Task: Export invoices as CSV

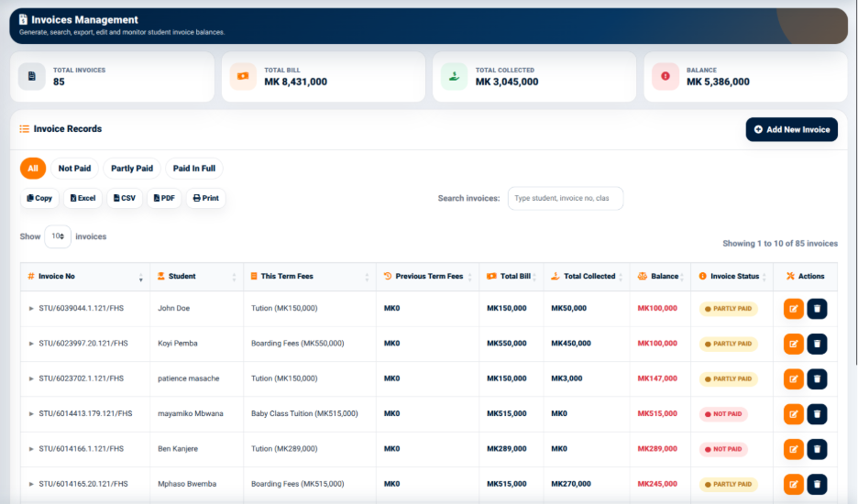Action: tap(125, 198)
